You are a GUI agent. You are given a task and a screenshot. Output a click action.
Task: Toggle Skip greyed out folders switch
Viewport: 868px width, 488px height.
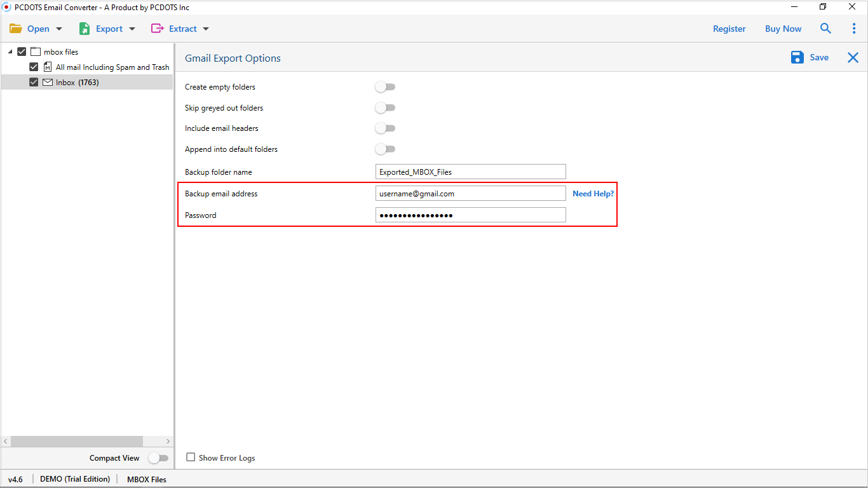pyautogui.click(x=385, y=108)
